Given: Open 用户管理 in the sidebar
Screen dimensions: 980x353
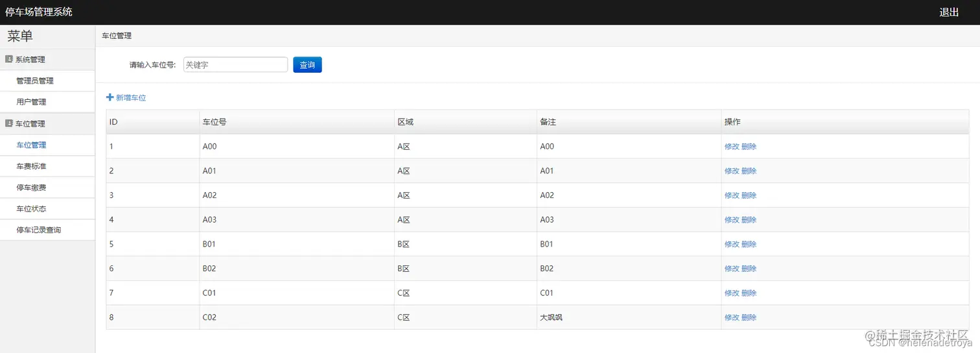Looking at the screenshot, I should click(x=31, y=102).
